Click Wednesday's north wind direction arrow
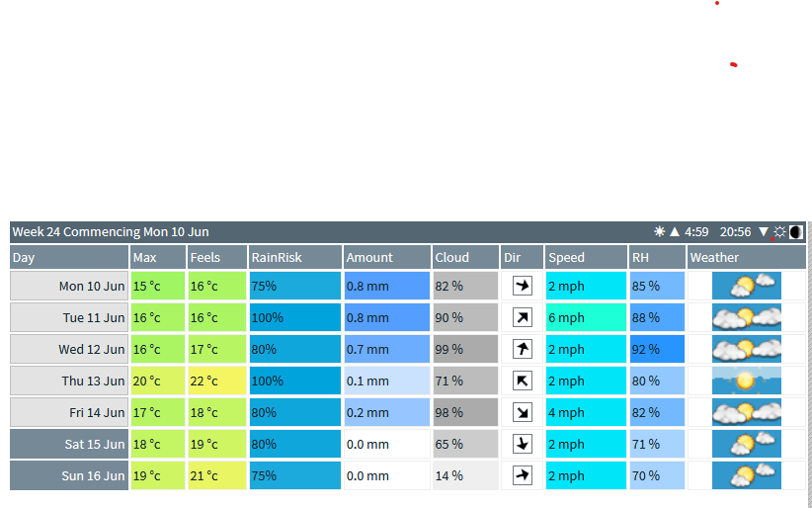This screenshot has height=508, width=812. tap(523, 349)
